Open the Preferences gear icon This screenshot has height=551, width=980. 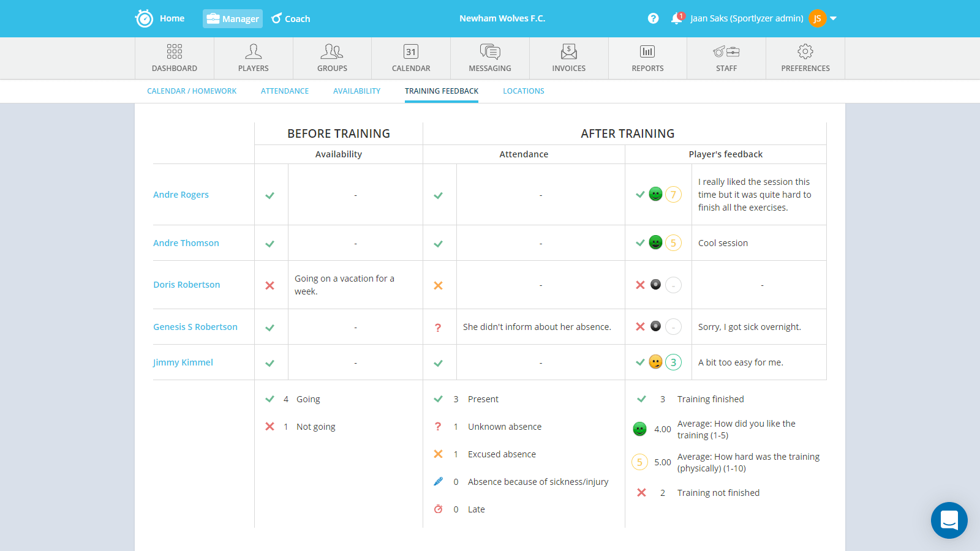pos(805,51)
